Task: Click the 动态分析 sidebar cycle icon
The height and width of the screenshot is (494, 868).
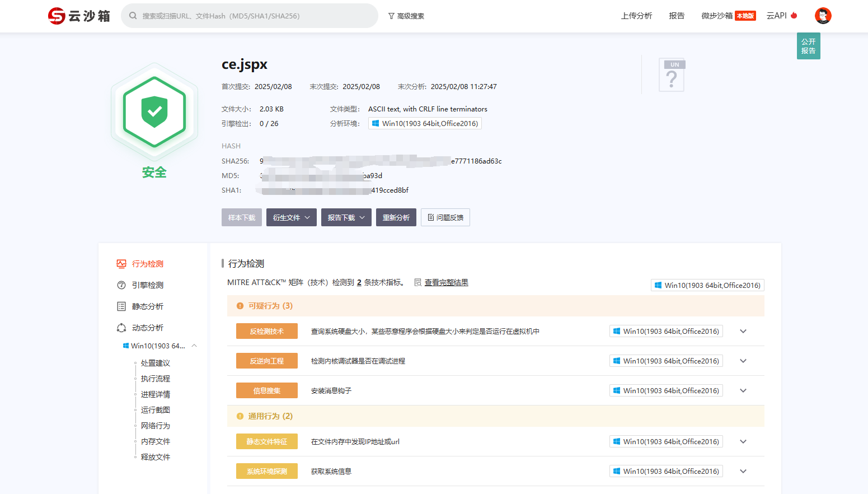Action: tap(121, 328)
